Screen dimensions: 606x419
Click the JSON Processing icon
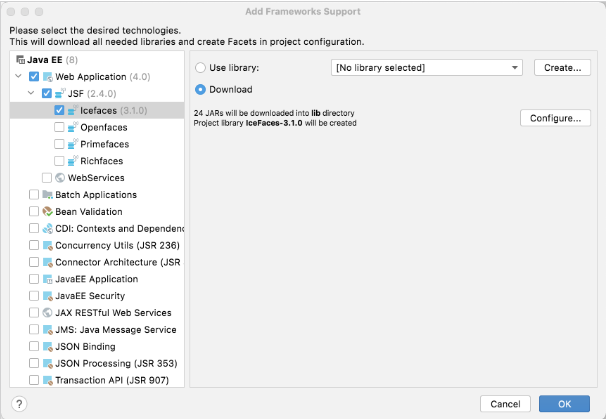tap(48, 363)
